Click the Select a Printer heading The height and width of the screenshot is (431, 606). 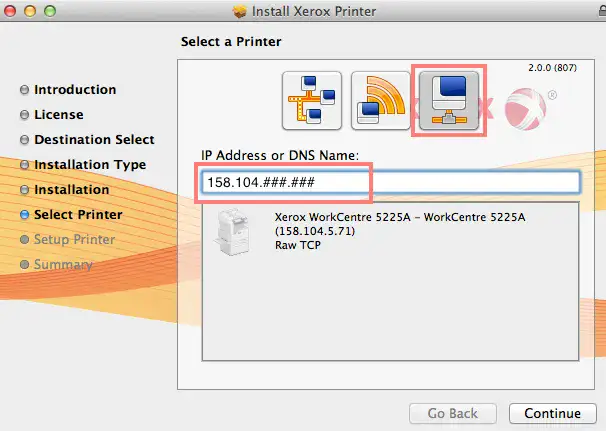(x=231, y=41)
